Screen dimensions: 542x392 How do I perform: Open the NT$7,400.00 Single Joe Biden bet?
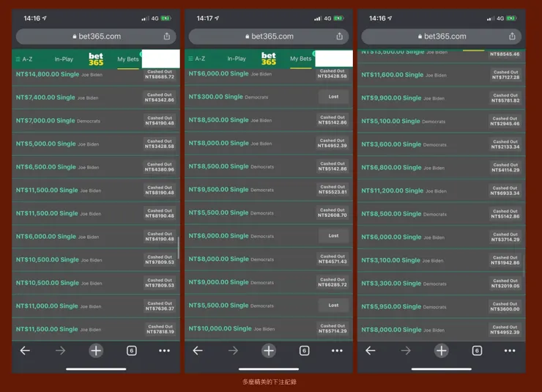(x=96, y=97)
